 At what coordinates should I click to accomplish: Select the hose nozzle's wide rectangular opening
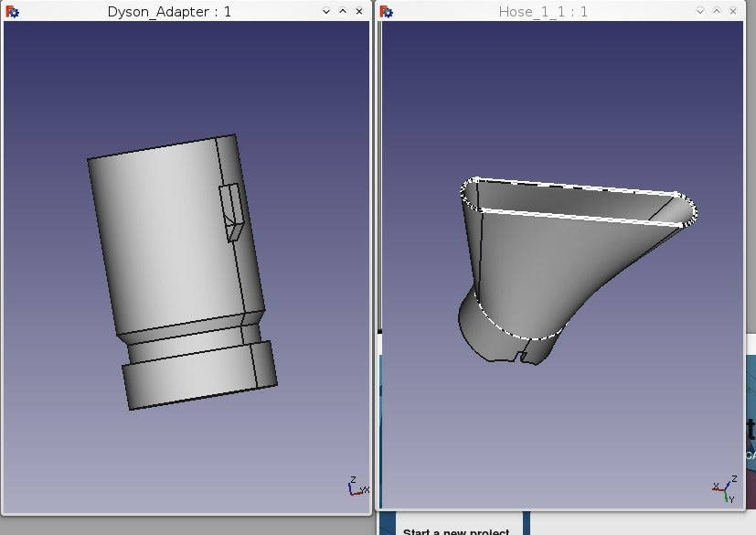click(576, 201)
